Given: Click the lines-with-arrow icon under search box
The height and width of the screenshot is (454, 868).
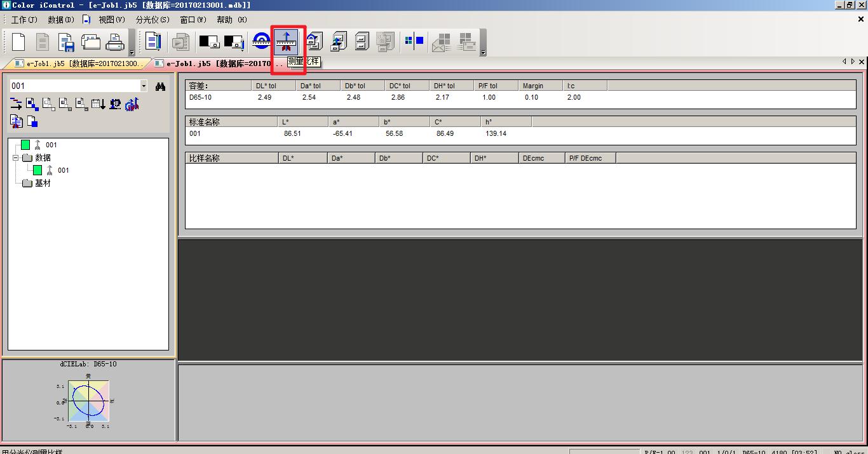Looking at the screenshot, I should pos(16,104).
